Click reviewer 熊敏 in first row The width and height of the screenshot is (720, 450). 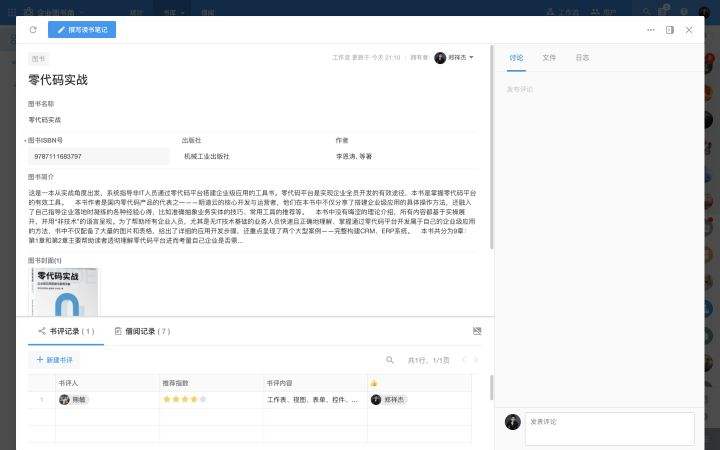coord(73,400)
